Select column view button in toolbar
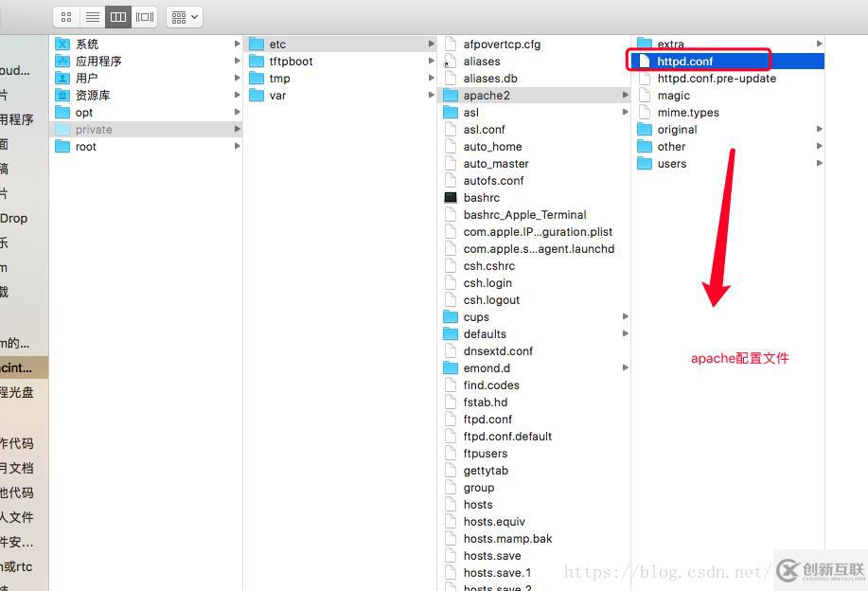This screenshot has width=868, height=591. [118, 17]
